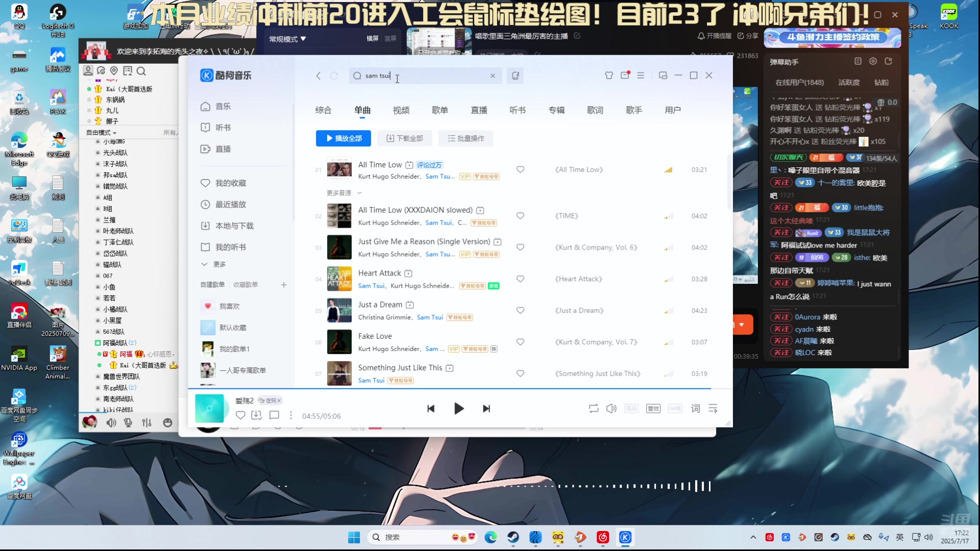Click the previous track button

pos(431,409)
